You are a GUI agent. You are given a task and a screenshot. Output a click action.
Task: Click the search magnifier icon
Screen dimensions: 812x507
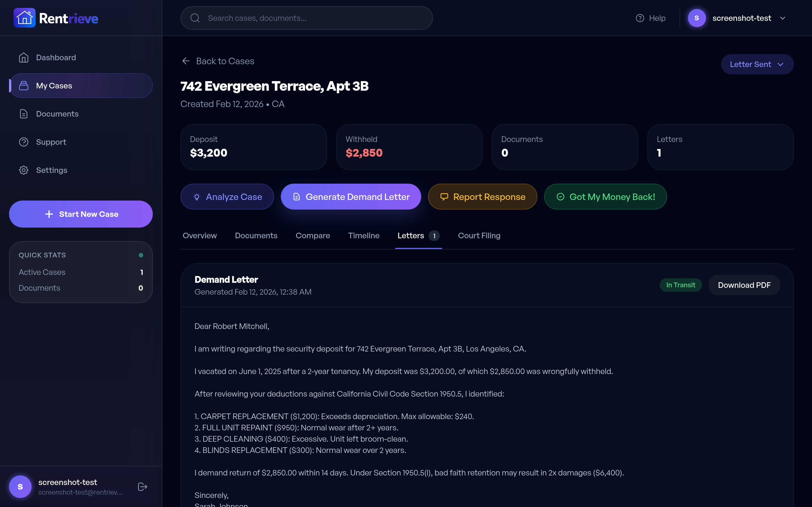[x=196, y=18]
